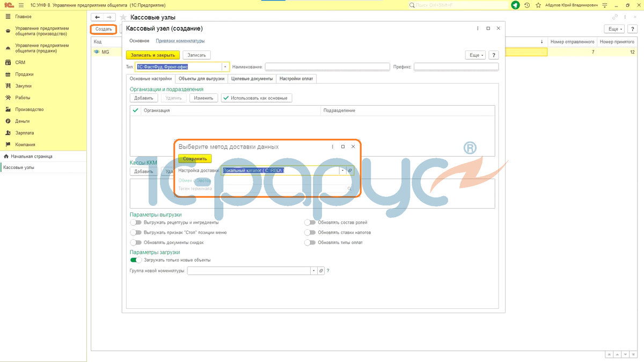
Task: Toggle Обновлять типы оплат switch
Action: [x=310, y=242]
